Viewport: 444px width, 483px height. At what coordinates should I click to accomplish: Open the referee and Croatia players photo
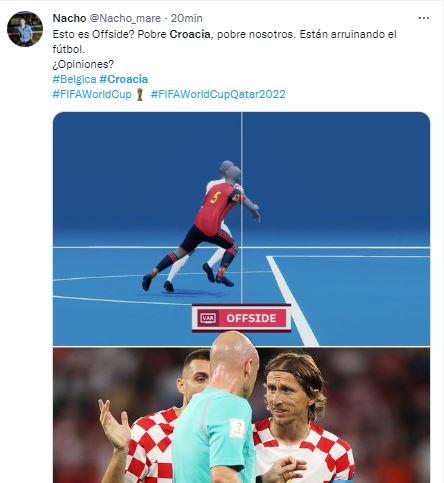(241, 415)
